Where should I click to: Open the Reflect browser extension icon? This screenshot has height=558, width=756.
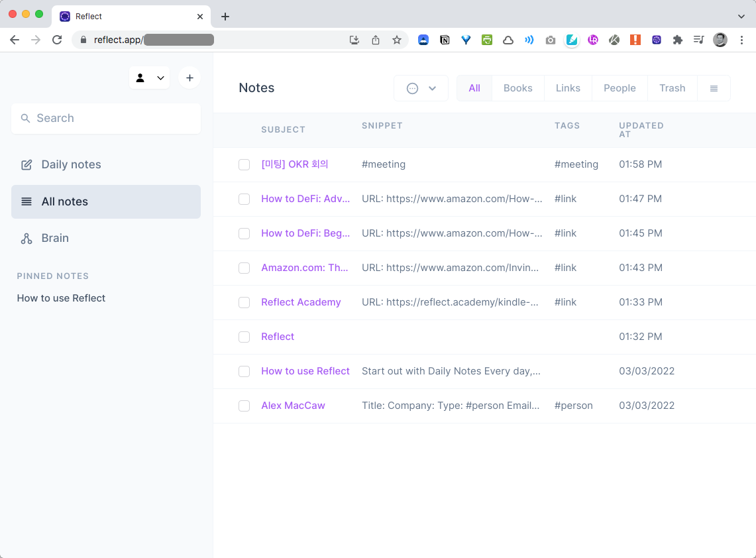point(657,40)
